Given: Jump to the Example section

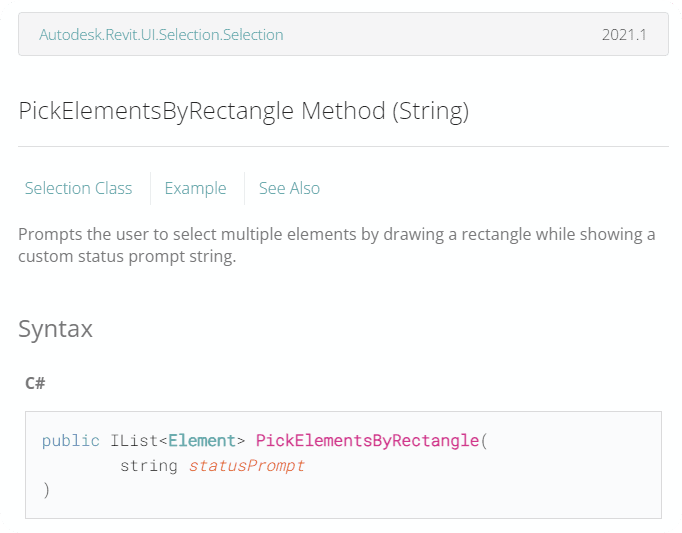Looking at the screenshot, I should (195, 188).
